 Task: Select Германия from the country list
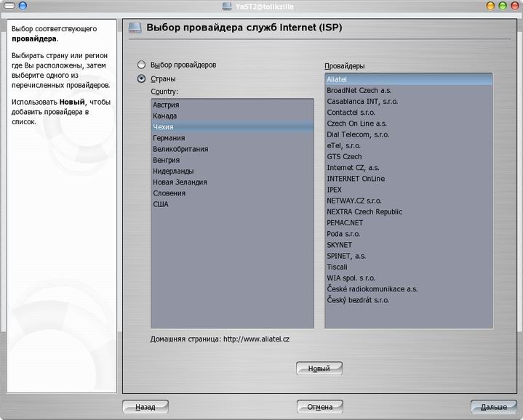pos(169,138)
